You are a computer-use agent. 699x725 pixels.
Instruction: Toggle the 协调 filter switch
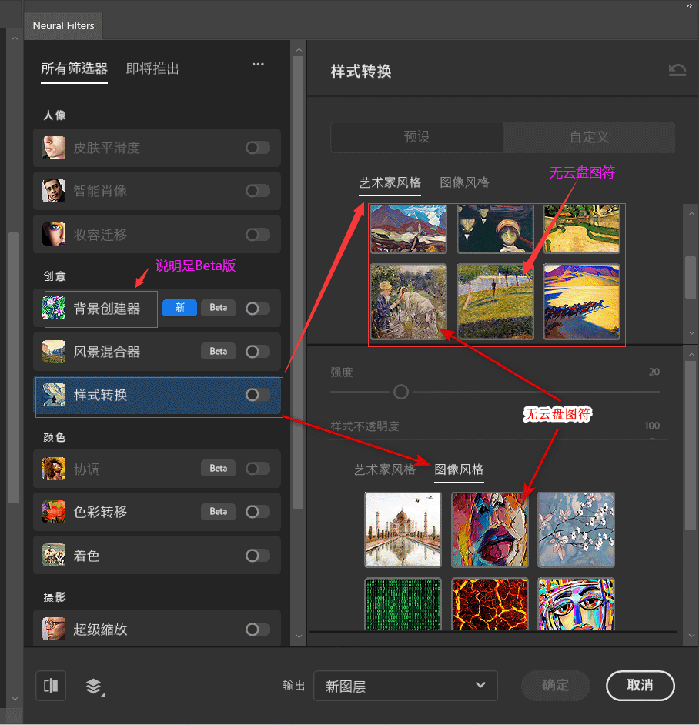258,469
